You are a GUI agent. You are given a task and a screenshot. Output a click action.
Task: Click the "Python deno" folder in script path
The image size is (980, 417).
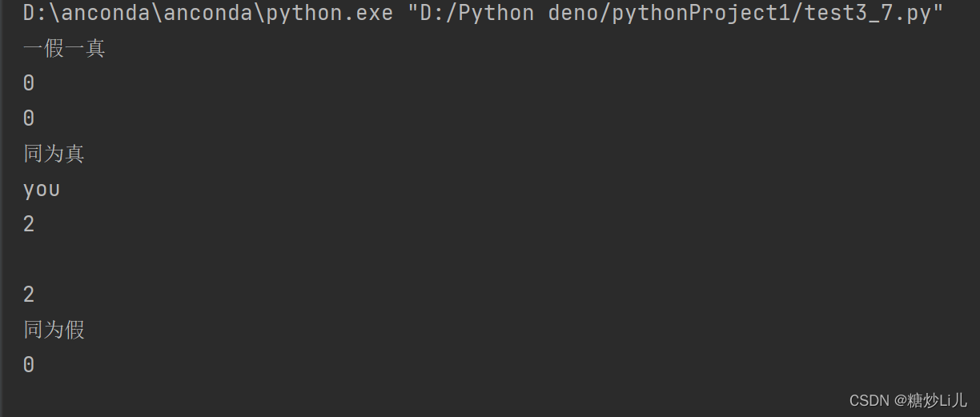(528, 14)
